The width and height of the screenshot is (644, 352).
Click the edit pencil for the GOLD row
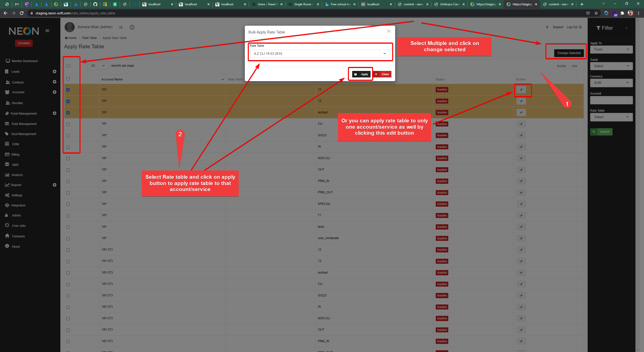521,135
